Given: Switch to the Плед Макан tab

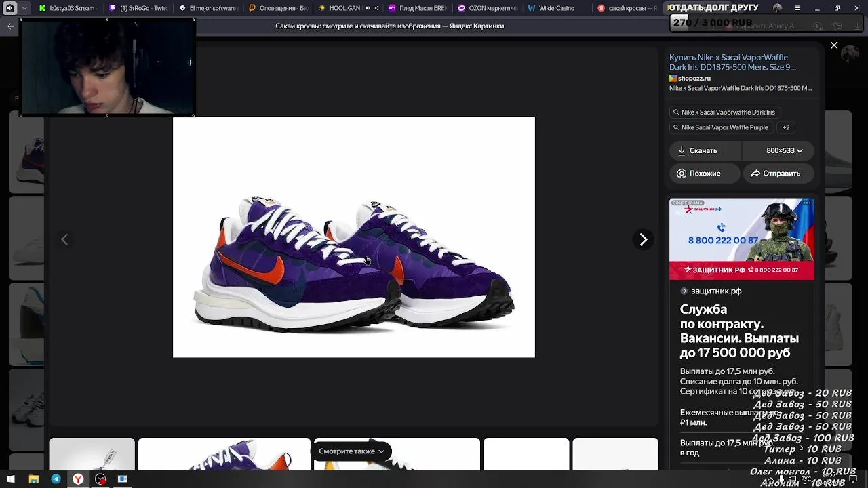Looking at the screenshot, I should (418, 8).
